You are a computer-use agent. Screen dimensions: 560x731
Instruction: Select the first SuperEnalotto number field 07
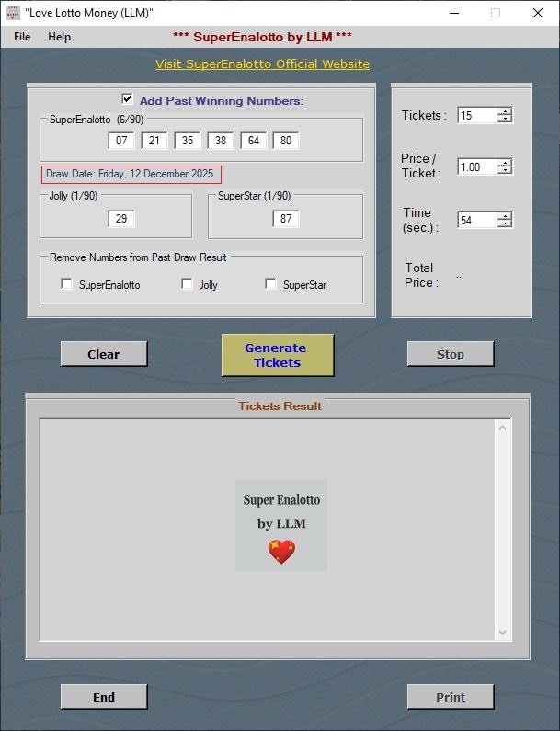(120, 141)
